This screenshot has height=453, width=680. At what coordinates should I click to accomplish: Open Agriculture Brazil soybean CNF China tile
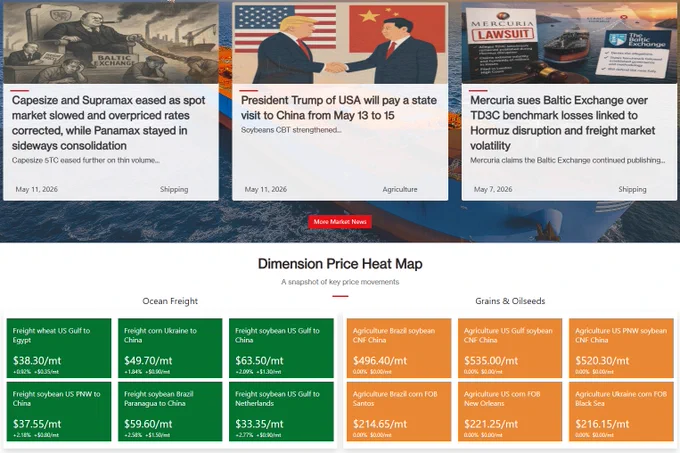point(399,348)
